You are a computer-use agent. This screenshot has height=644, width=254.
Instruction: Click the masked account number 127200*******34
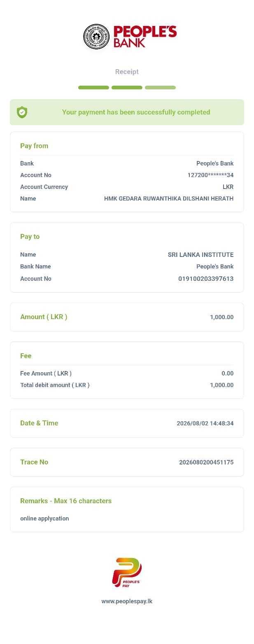(210, 175)
